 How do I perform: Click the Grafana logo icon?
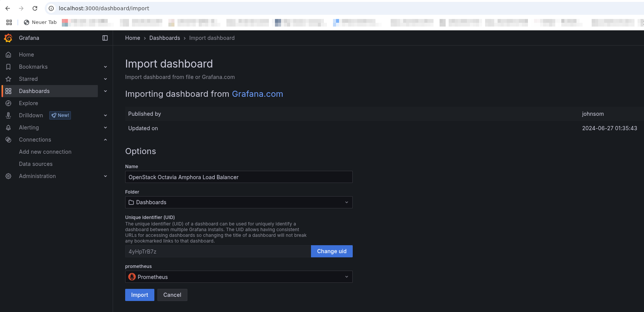8,38
